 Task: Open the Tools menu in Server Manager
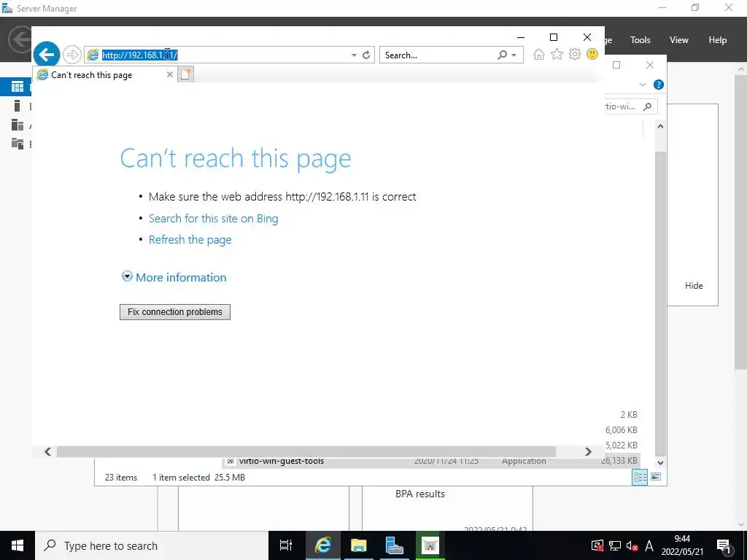click(640, 40)
